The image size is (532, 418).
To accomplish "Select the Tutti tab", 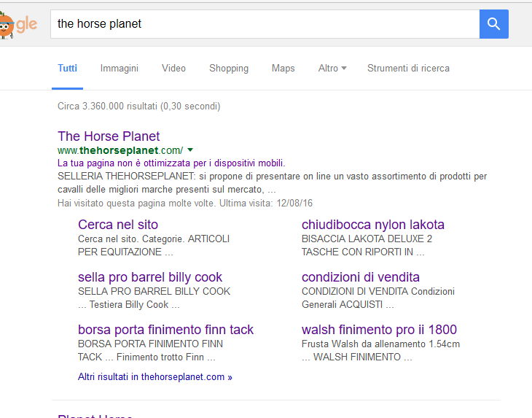I will tap(67, 69).
